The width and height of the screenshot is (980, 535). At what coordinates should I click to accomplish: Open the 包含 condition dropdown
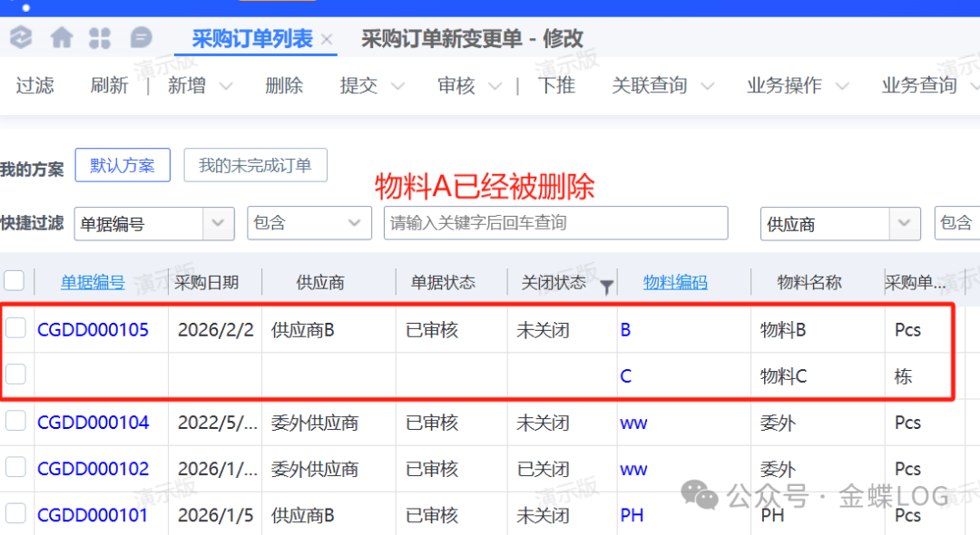tap(354, 223)
